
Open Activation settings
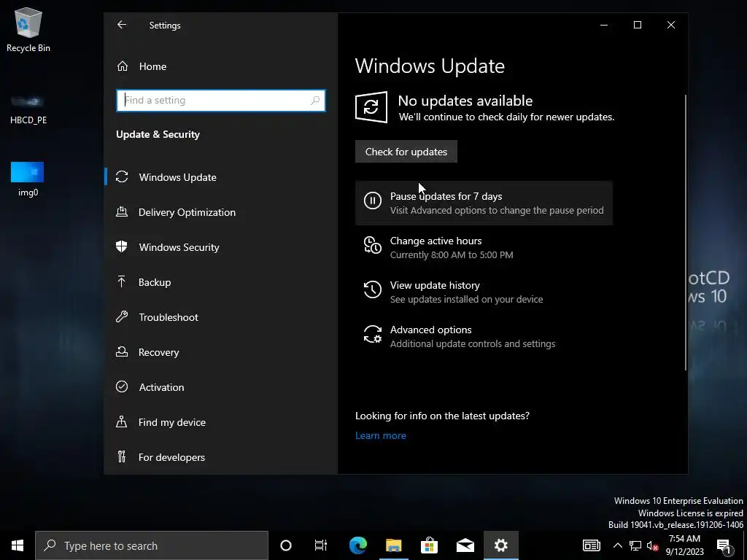coord(220,387)
